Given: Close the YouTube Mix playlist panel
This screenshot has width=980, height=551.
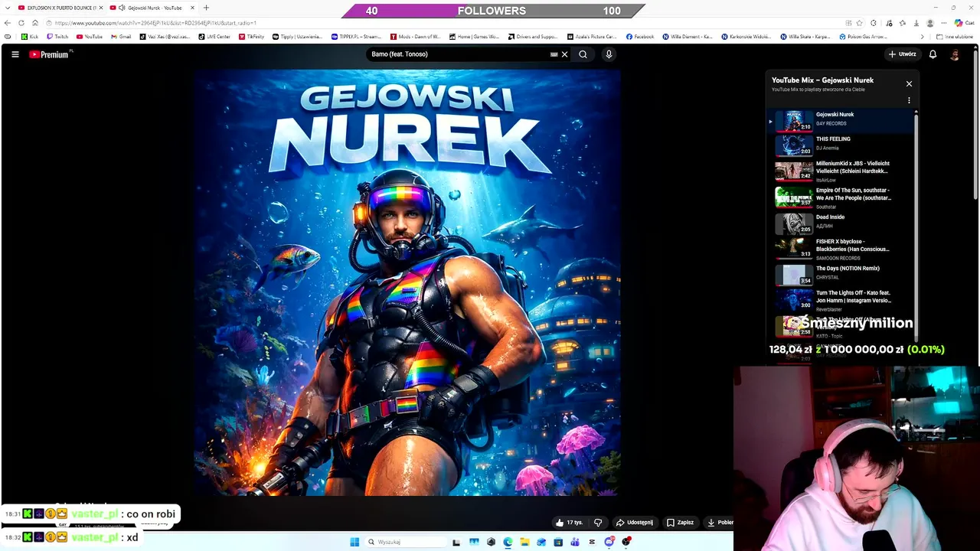Looking at the screenshot, I should pyautogui.click(x=909, y=83).
